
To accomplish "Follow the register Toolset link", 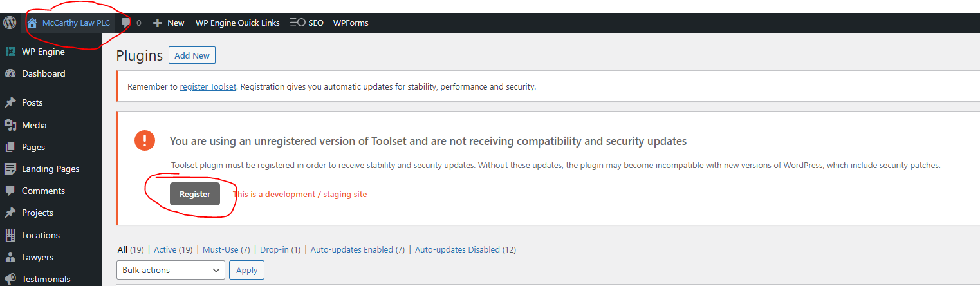I will [x=208, y=86].
